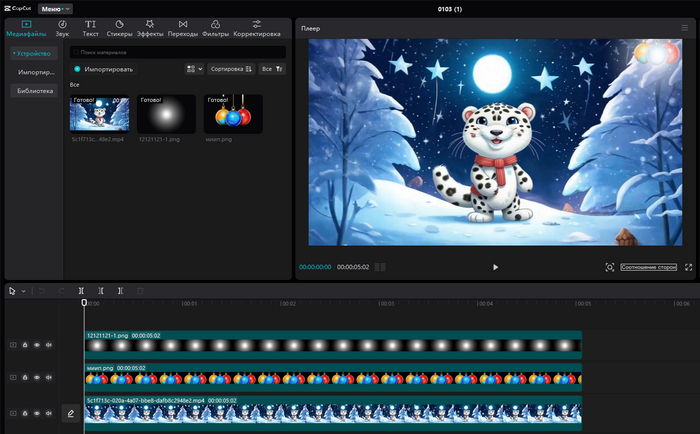
Task: Select Устройство in the sidebar
Action: click(x=34, y=54)
